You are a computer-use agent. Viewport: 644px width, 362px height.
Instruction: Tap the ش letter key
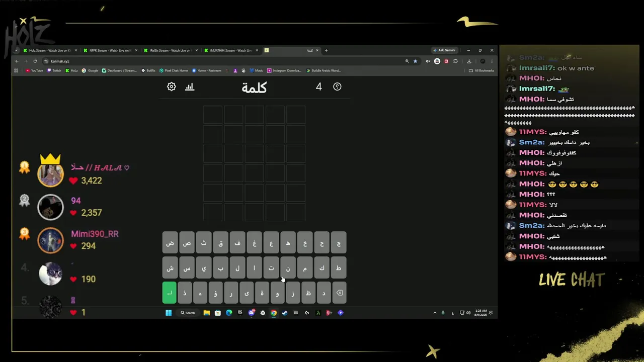(x=170, y=268)
